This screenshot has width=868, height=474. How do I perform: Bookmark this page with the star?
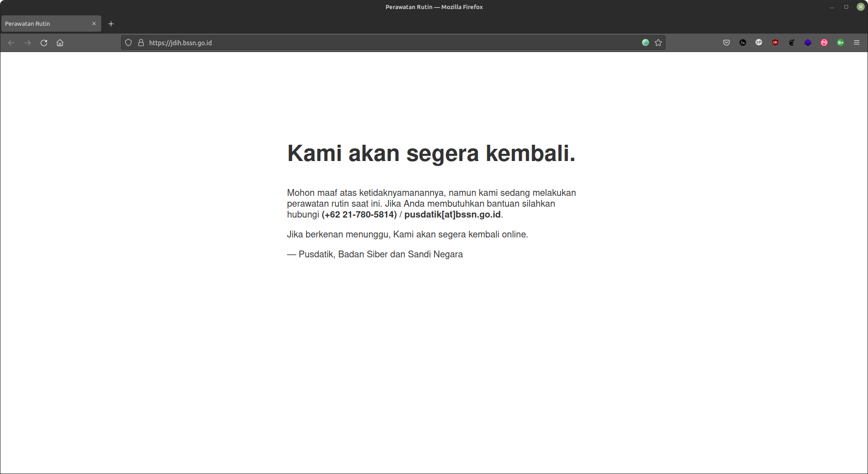tap(658, 43)
